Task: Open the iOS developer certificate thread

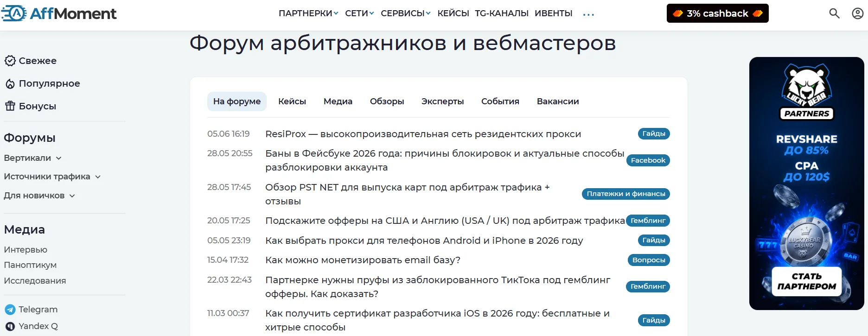Action: pyautogui.click(x=437, y=320)
